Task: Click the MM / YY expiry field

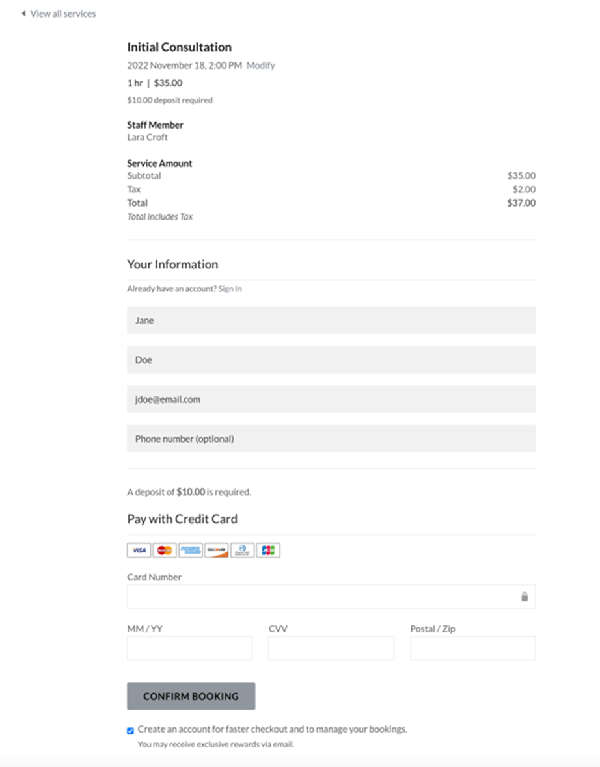Action: pos(190,648)
